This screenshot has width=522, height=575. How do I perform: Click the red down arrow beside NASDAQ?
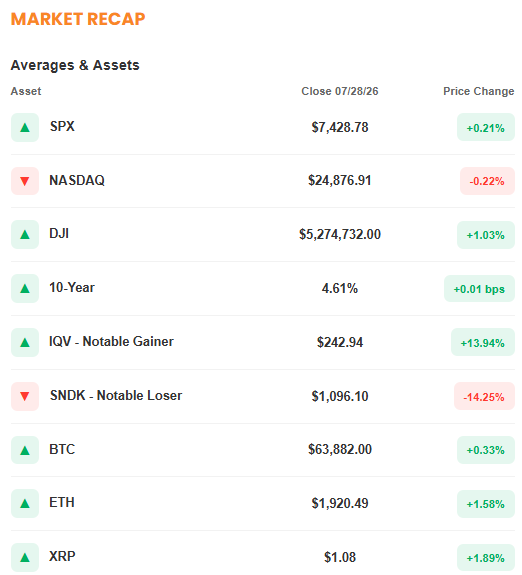coord(25,181)
